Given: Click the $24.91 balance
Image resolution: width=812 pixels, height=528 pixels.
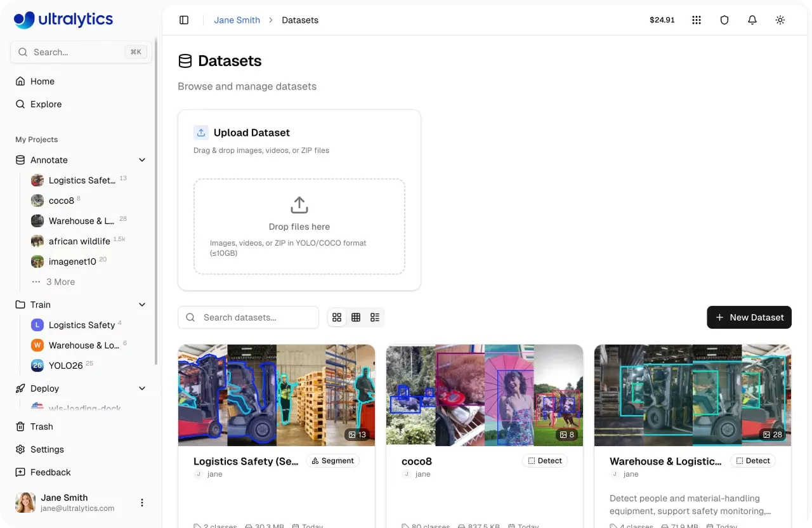Looking at the screenshot, I should 662,20.
